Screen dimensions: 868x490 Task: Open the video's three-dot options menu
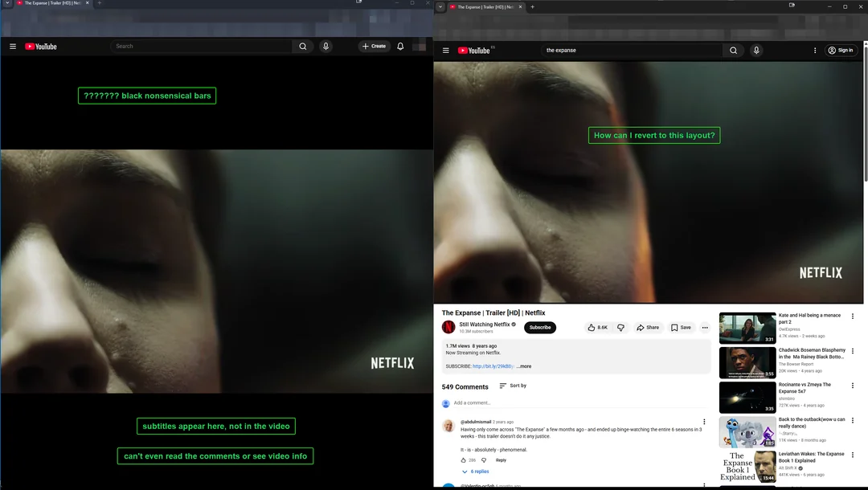[704, 327]
